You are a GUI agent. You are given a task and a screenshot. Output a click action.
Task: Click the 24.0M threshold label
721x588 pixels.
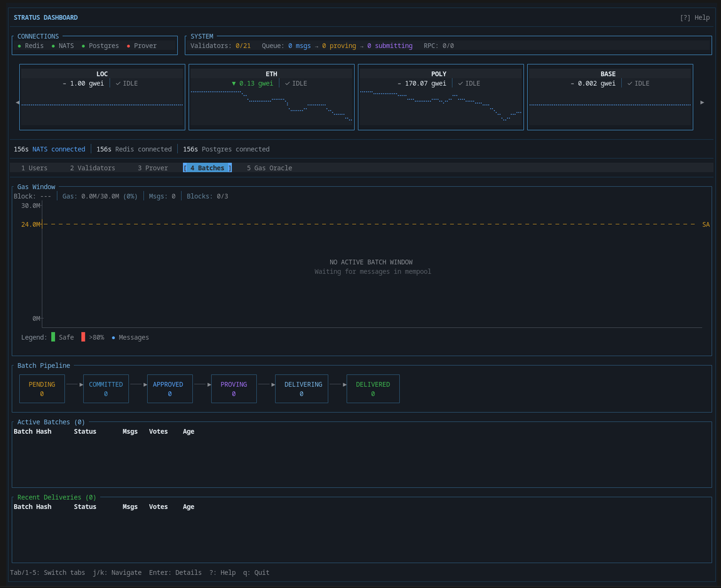[30, 224]
